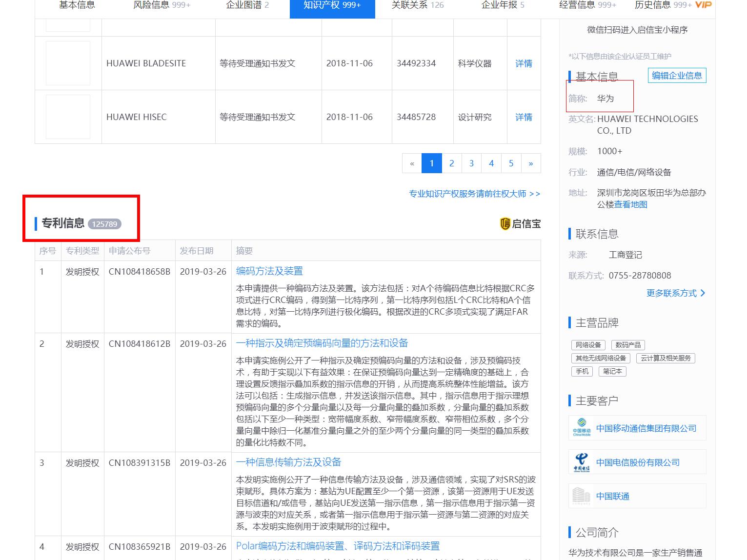Select page 1 in pagination
Image resolution: width=747 pixels, height=560 pixels.
point(432,163)
